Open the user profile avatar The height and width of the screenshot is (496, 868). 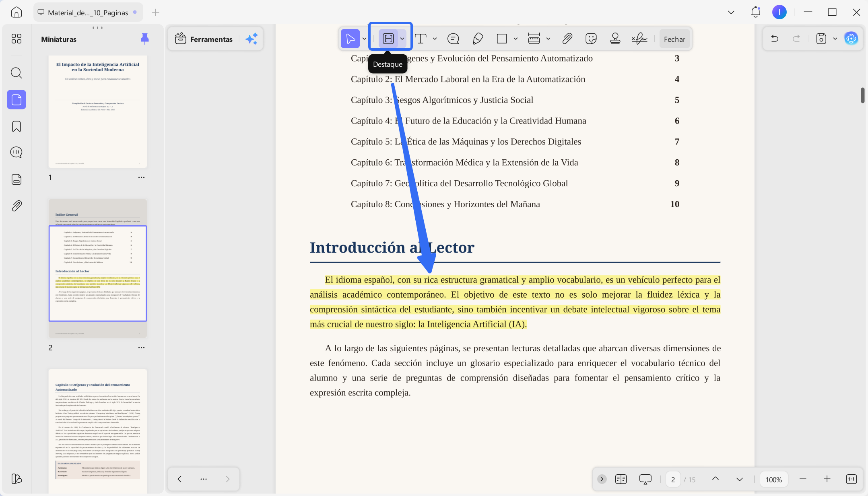point(779,12)
